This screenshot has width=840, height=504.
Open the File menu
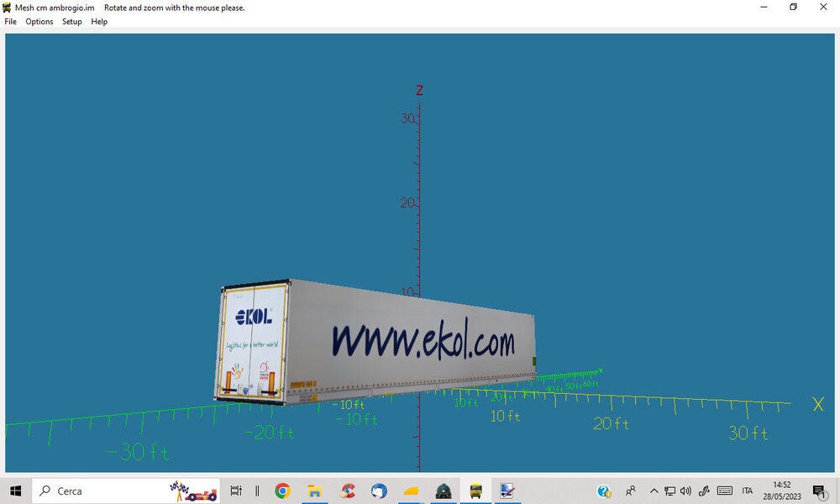(x=10, y=22)
